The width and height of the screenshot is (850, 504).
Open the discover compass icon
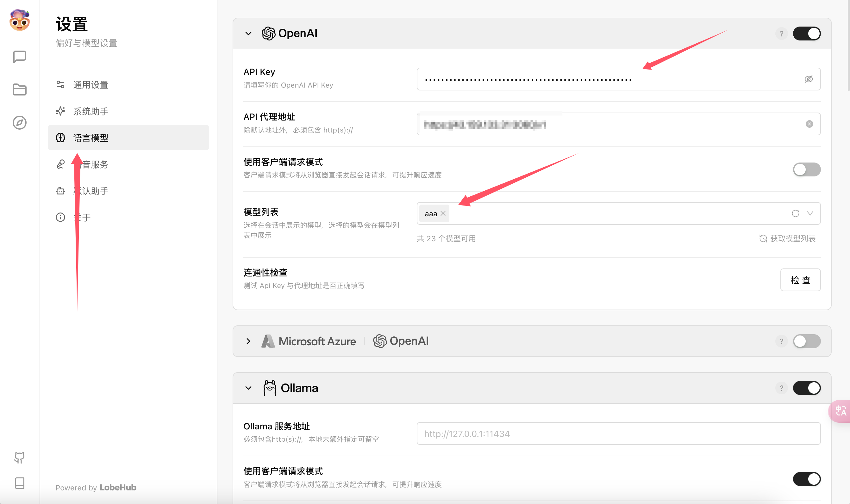tap(19, 123)
